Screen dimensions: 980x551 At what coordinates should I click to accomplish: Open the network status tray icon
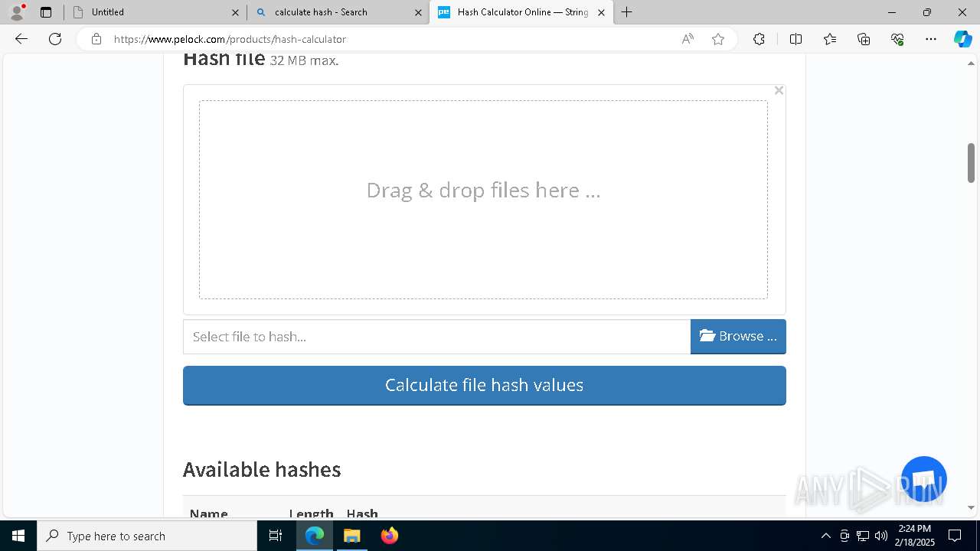click(x=863, y=536)
